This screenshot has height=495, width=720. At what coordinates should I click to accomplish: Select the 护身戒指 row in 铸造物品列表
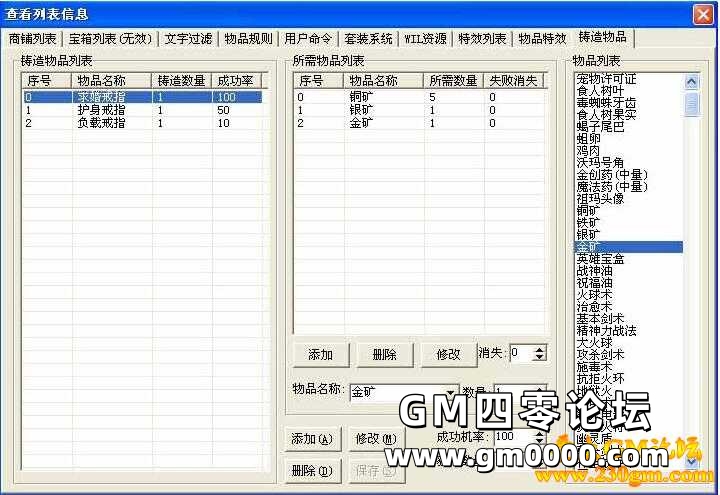(x=101, y=110)
